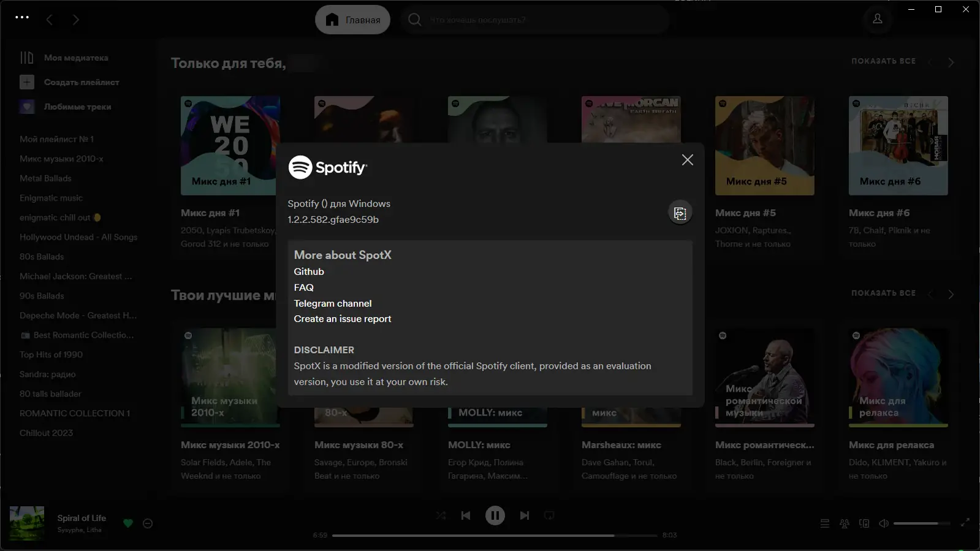Open the user profile menu
980x551 pixels.
pyautogui.click(x=878, y=19)
